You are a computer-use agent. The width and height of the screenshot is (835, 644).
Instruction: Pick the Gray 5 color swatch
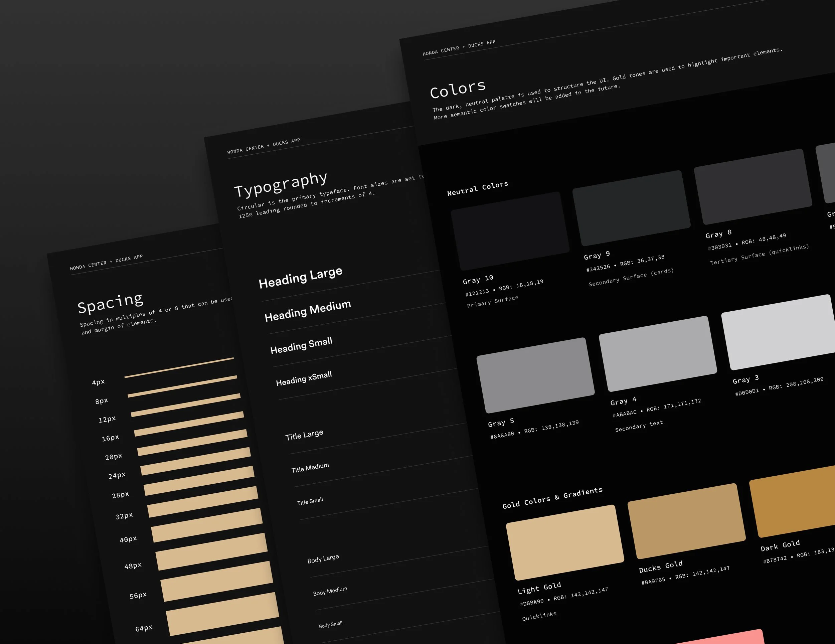pos(535,375)
